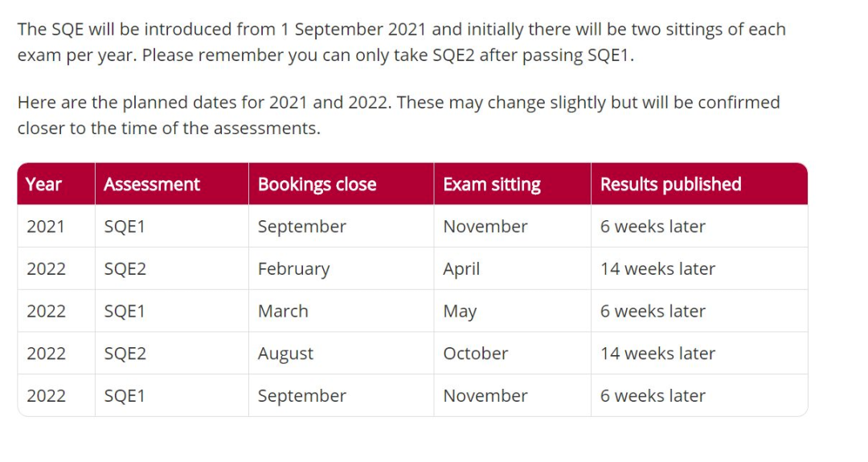
Task: Click the paragraph starting 'Here are the planned dates'
Action: (x=399, y=115)
